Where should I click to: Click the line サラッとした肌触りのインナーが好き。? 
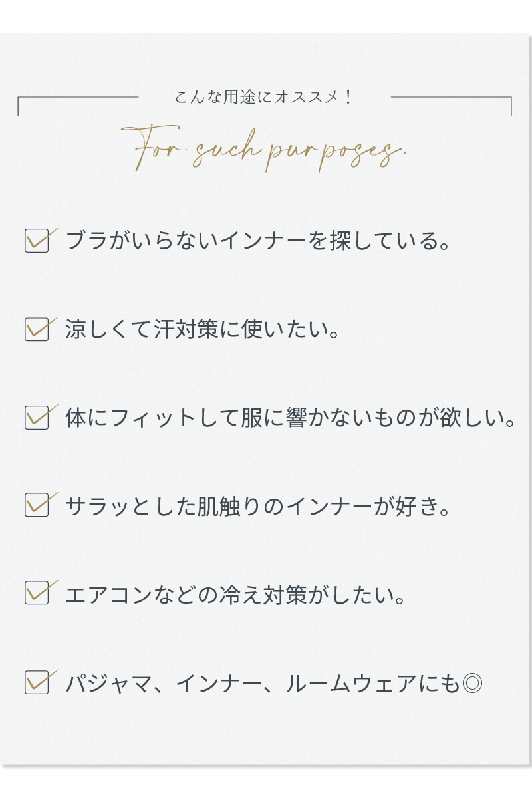259,506
